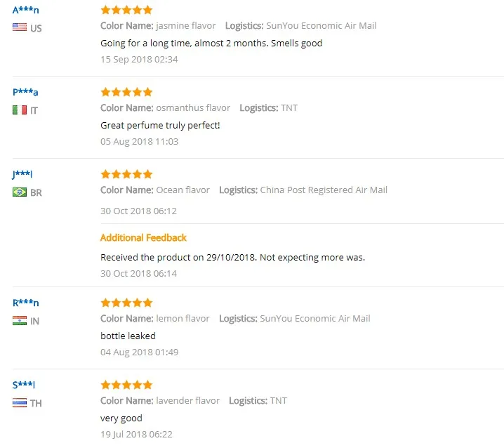Image resolution: width=504 pixels, height=448 pixels.
Task: Click the 'bottle leaked' review text
Action: [x=128, y=336]
